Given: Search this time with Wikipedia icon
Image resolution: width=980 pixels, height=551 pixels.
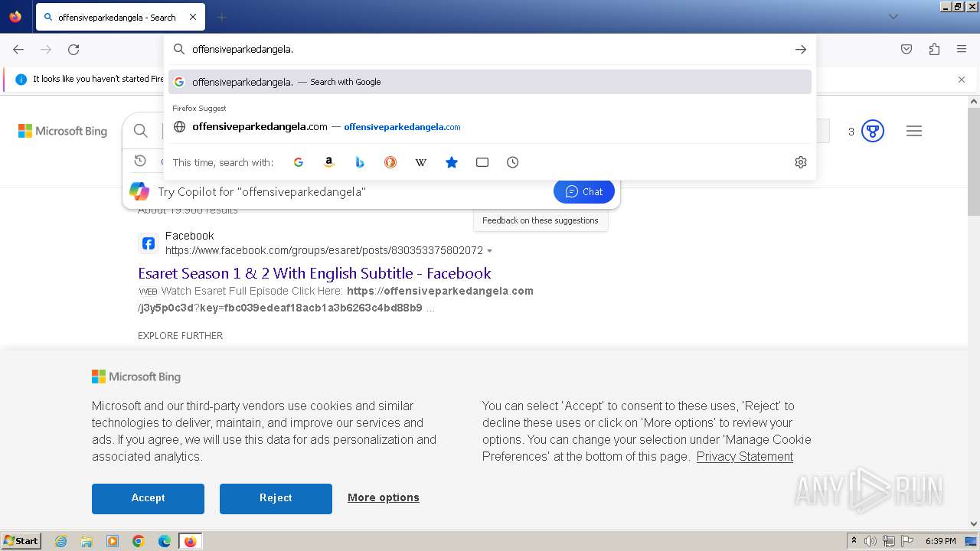Looking at the screenshot, I should click(x=421, y=162).
